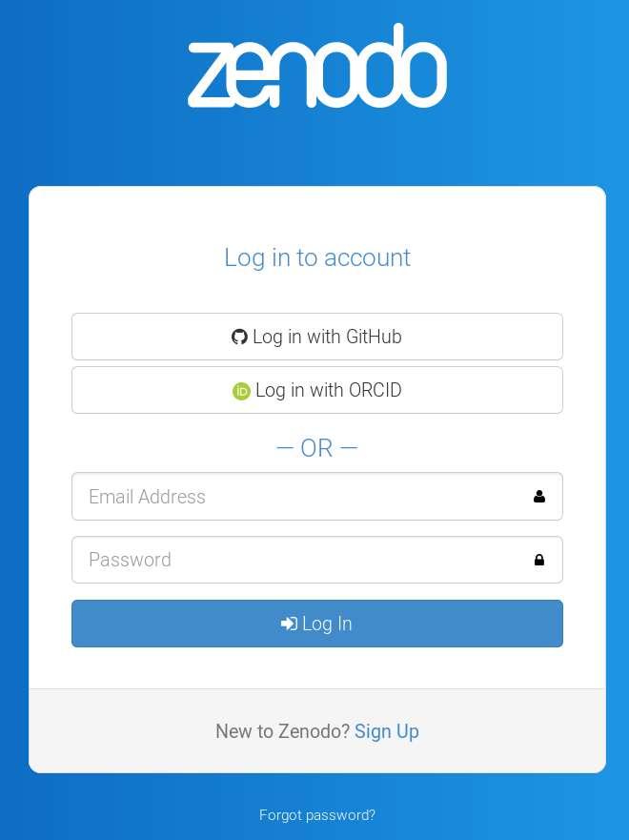Focus the Password input field
Viewport: 629px width, 840px height.
click(x=317, y=560)
